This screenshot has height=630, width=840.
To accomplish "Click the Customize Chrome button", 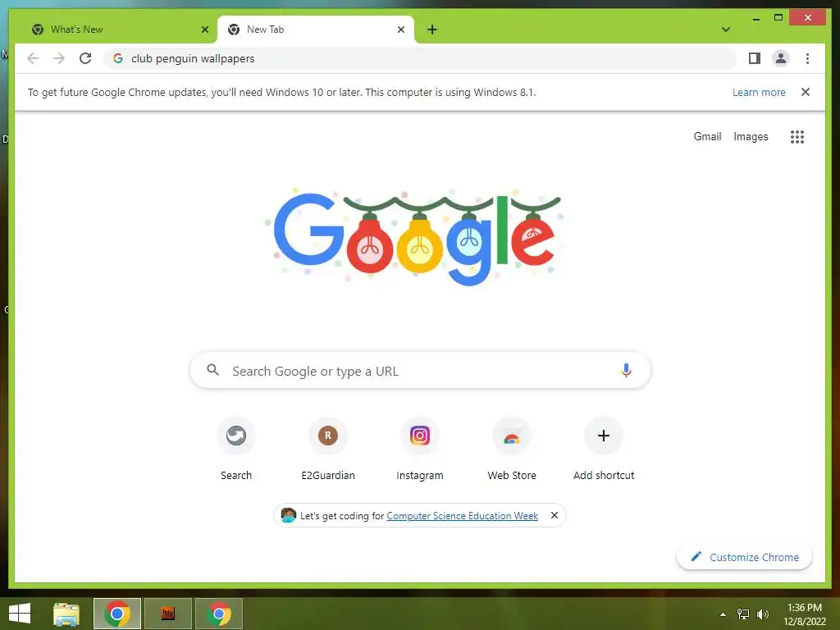I will [744, 557].
